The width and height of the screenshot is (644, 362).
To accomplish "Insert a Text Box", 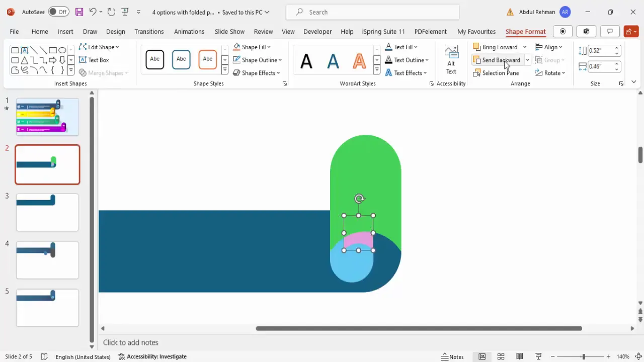I will 94,60.
